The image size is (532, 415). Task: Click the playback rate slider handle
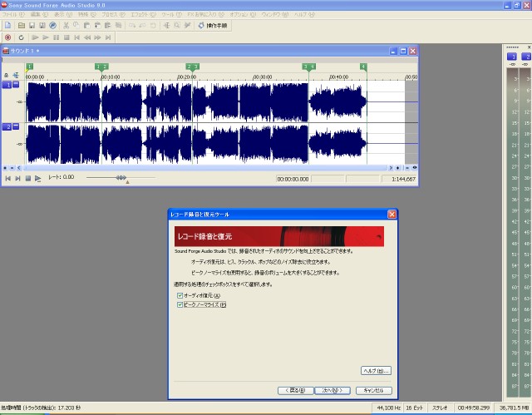click(121, 177)
